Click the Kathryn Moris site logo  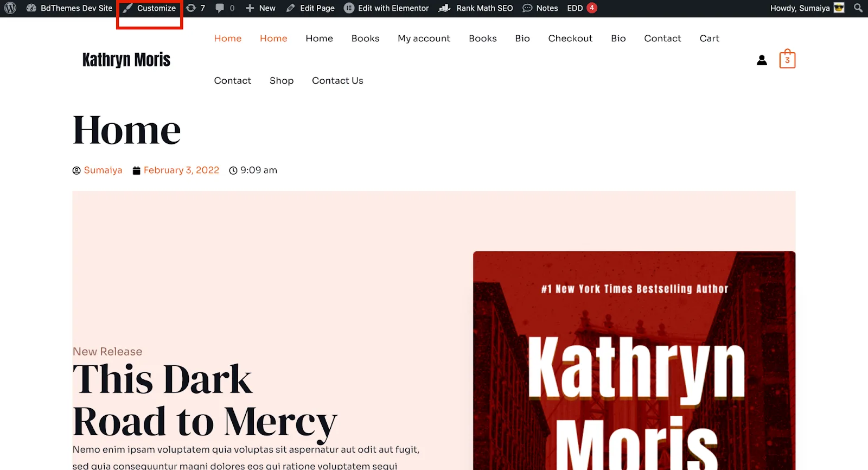(126, 60)
